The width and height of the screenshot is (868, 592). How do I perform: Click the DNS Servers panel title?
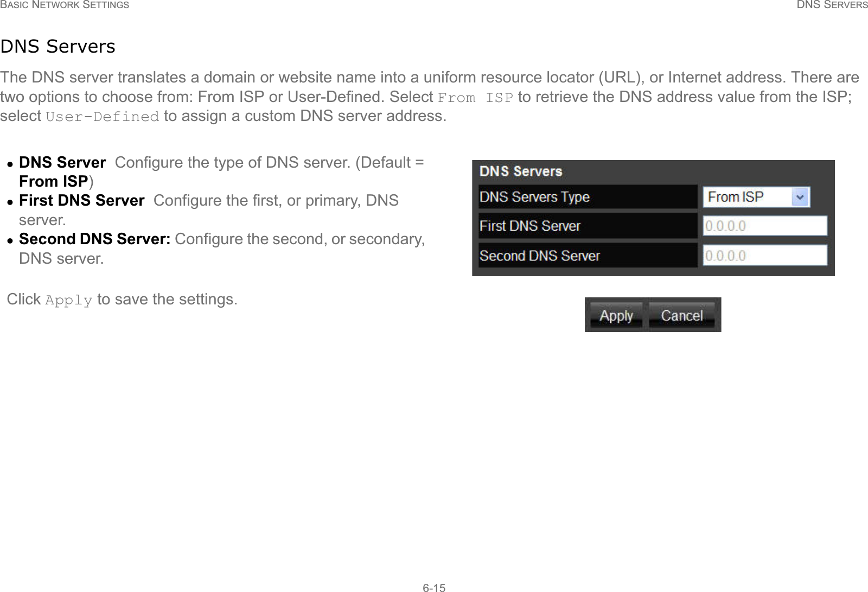[x=521, y=171]
